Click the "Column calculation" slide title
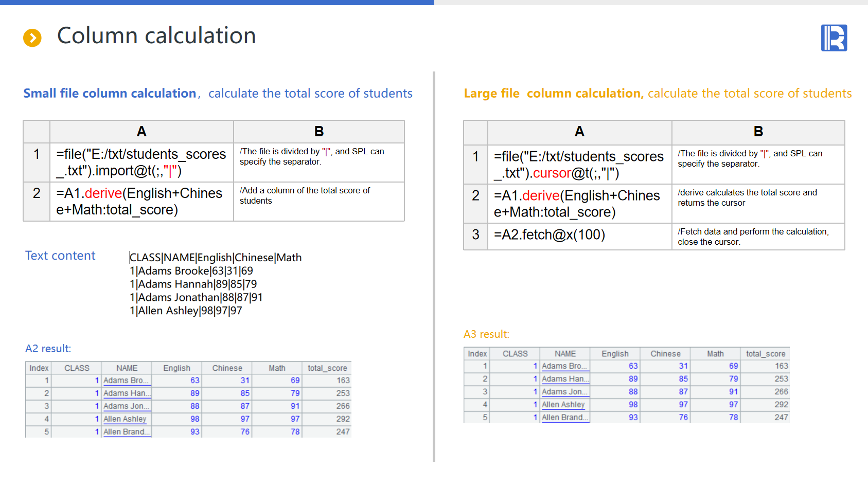The image size is (868, 488). pyautogui.click(x=156, y=36)
